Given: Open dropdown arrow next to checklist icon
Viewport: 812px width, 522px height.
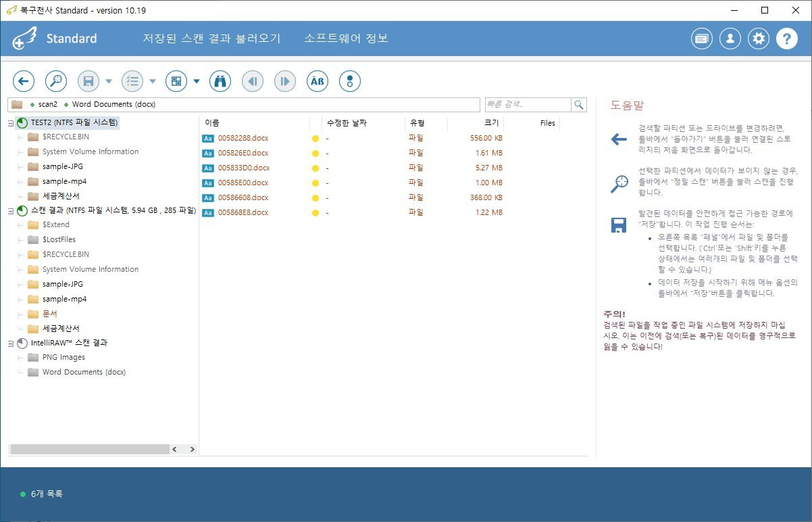Looking at the screenshot, I should pyautogui.click(x=153, y=82).
